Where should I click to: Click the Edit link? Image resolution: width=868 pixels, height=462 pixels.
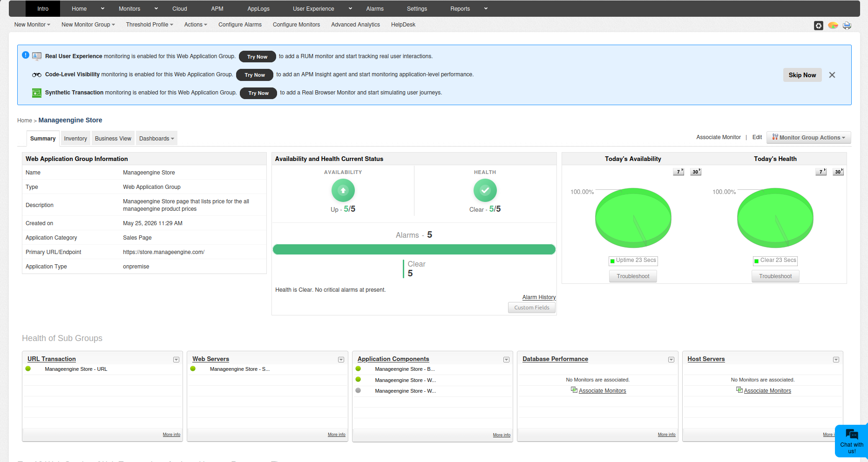[757, 137]
